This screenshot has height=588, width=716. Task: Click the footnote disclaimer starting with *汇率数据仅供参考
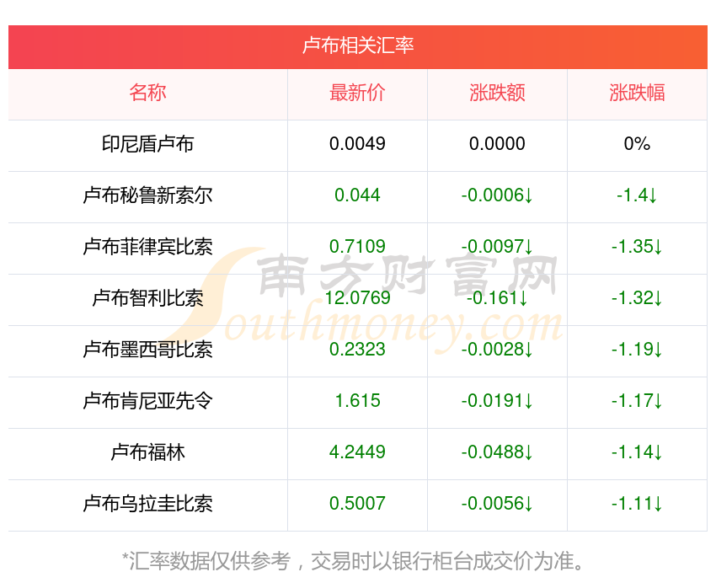click(x=354, y=561)
